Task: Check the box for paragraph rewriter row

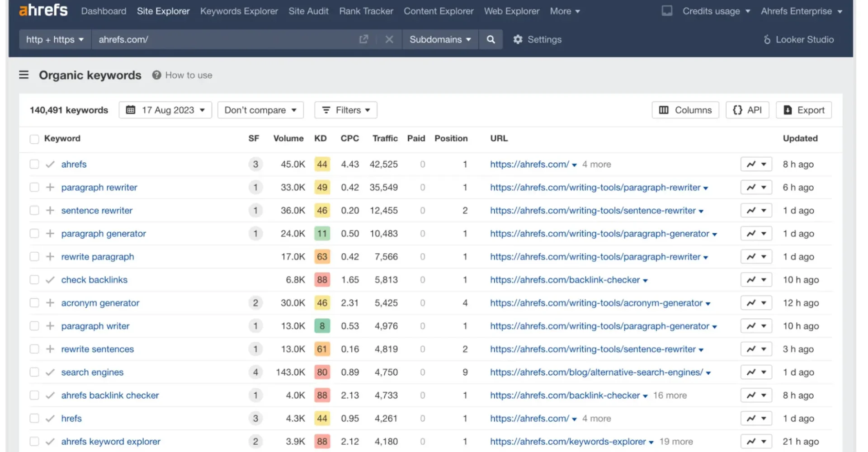Action: coord(34,187)
